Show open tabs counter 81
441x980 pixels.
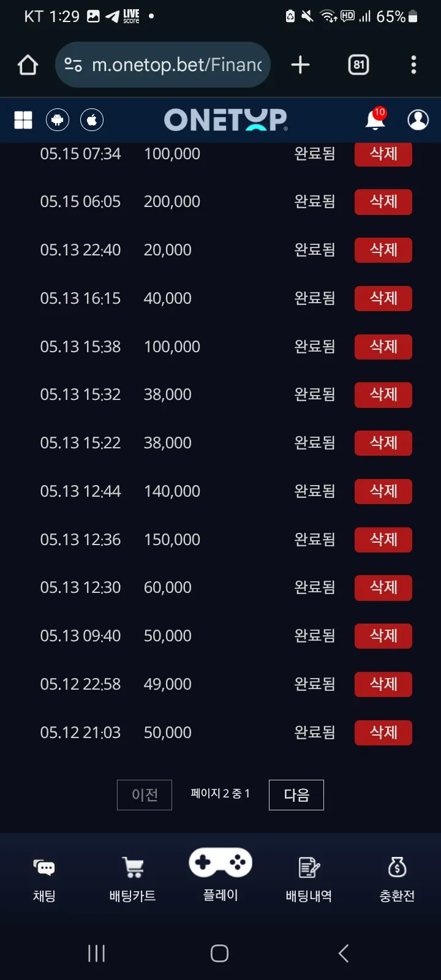click(358, 65)
